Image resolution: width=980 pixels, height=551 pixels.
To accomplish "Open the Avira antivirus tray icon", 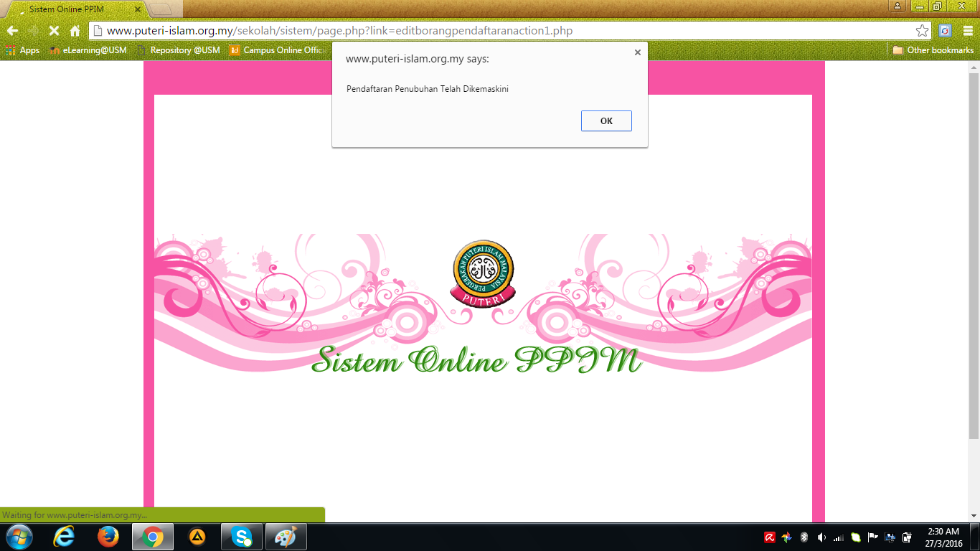I will 769,537.
